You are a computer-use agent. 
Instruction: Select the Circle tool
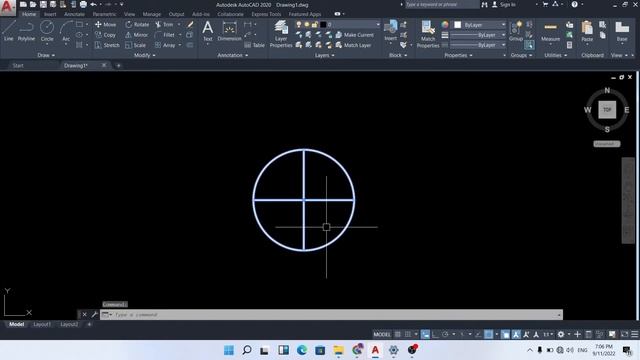(x=47, y=31)
